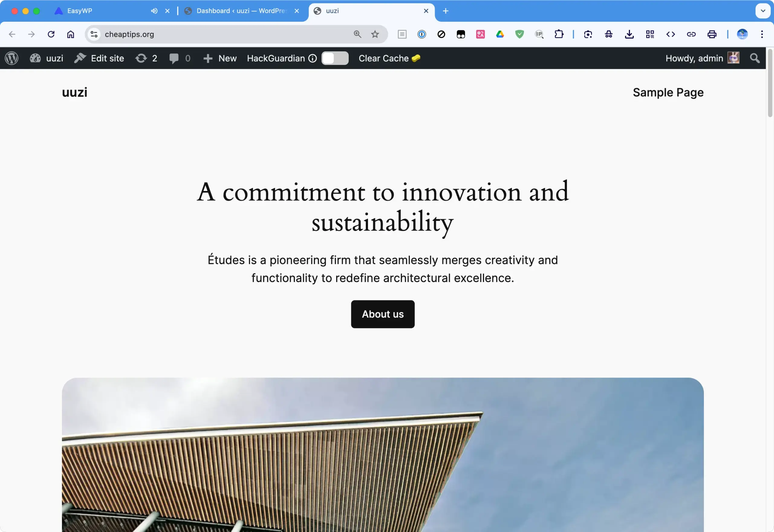
Task: Click the browser forward arrow
Action: (x=31, y=34)
